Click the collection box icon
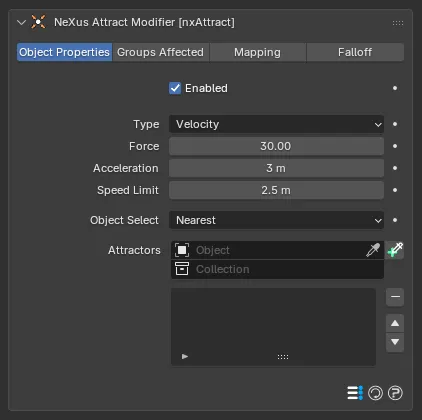422x420 pixels. coord(182,269)
